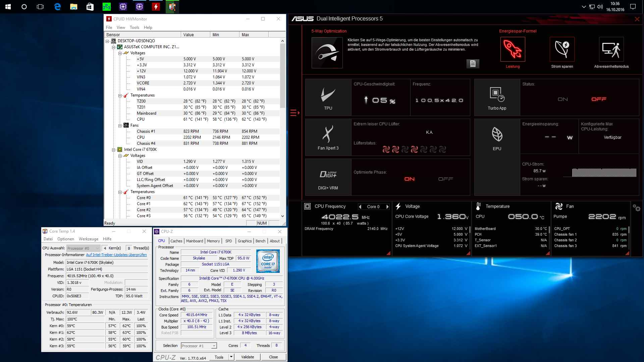
Task: Turn Turbo App status ON
Action: [x=562, y=99]
